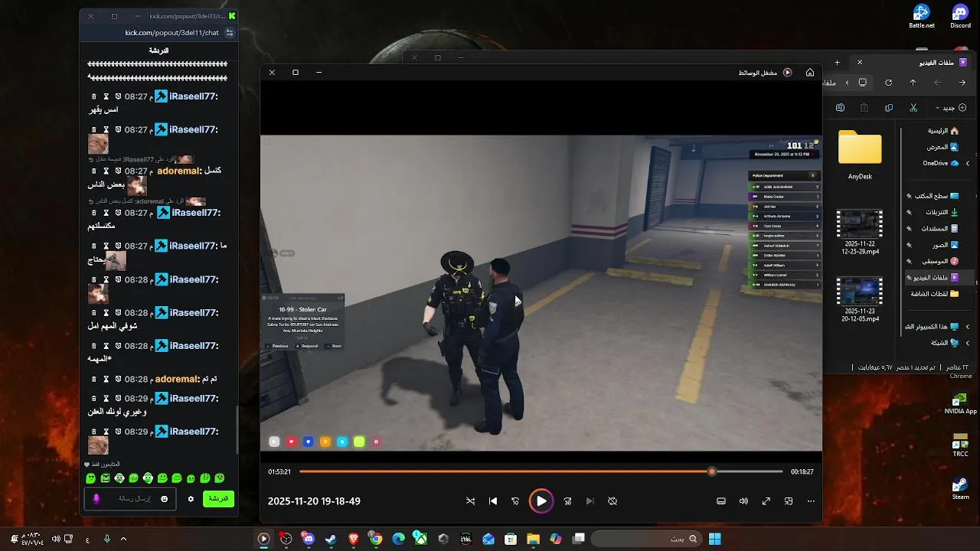The height and width of the screenshot is (551, 980).
Task: Open the New dropdown in File Explorer
Action: click(x=952, y=108)
